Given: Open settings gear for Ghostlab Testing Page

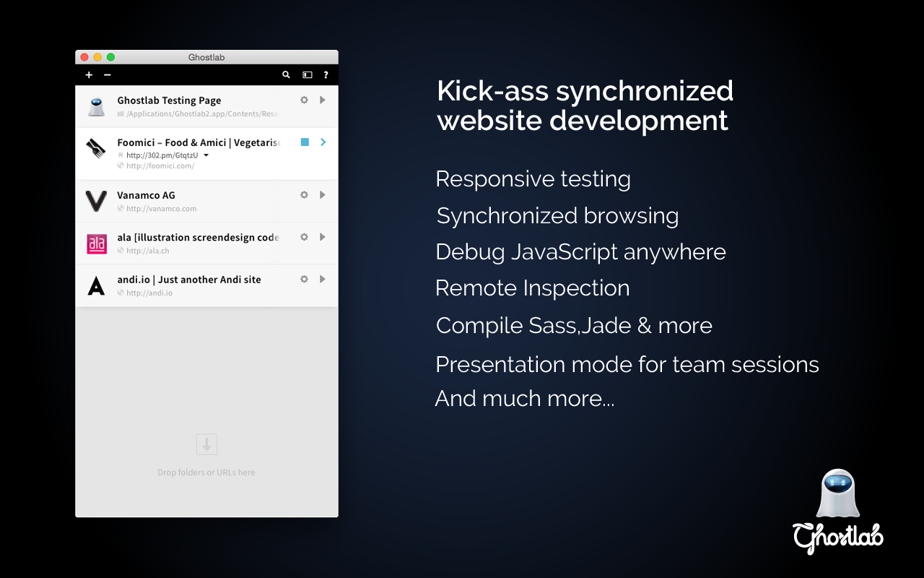Looking at the screenshot, I should click(304, 100).
